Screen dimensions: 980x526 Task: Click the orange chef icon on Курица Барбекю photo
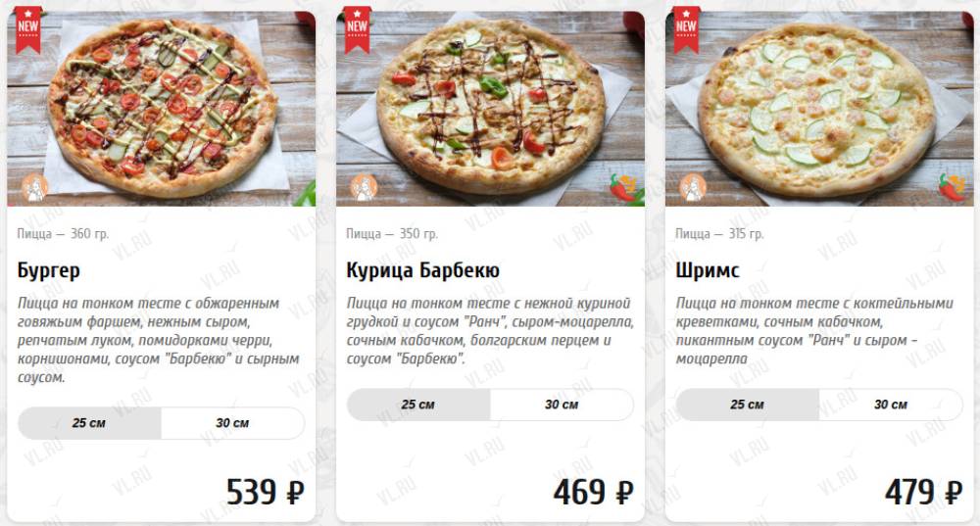(x=364, y=187)
